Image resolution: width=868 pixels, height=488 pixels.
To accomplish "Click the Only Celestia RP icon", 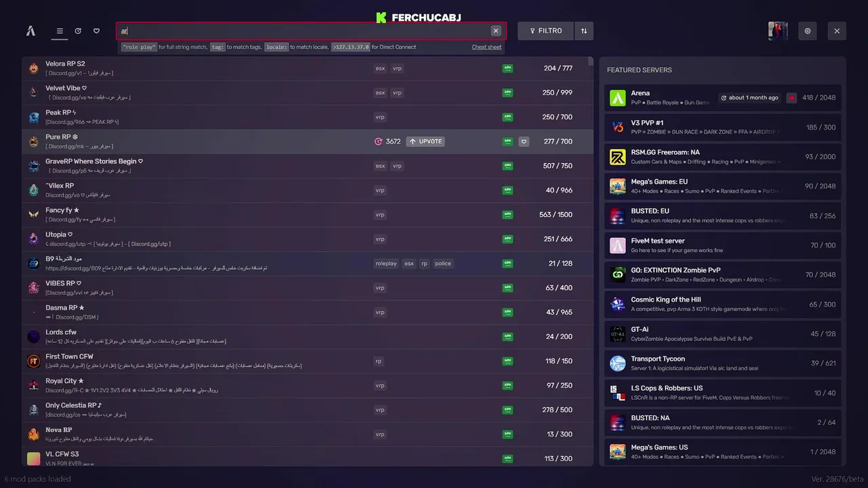I will (x=34, y=410).
